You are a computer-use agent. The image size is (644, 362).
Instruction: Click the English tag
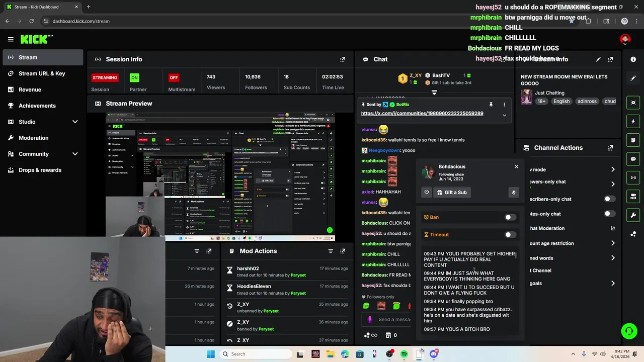point(561,101)
